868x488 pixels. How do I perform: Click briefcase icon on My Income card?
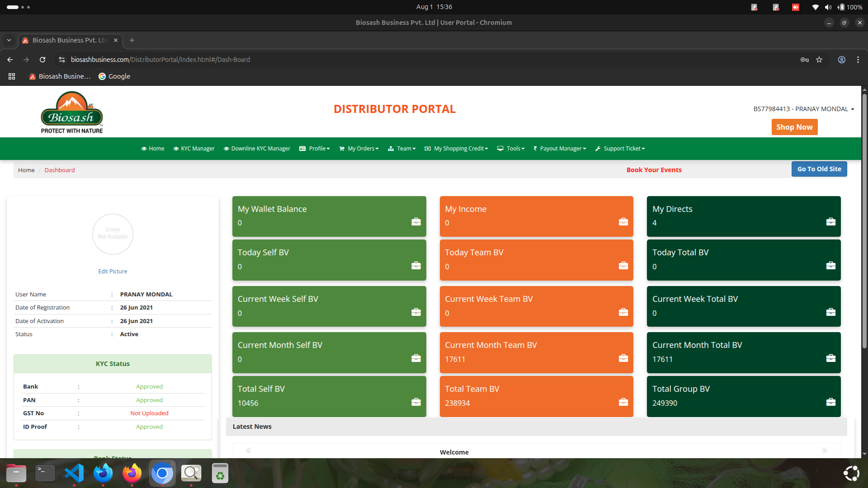coord(623,222)
